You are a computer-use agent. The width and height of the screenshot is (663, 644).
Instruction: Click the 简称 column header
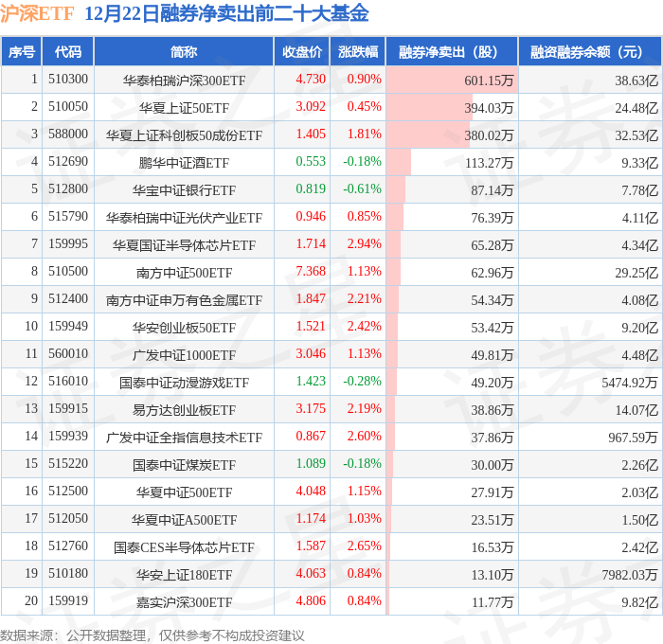pyautogui.click(x=184, y=51)
